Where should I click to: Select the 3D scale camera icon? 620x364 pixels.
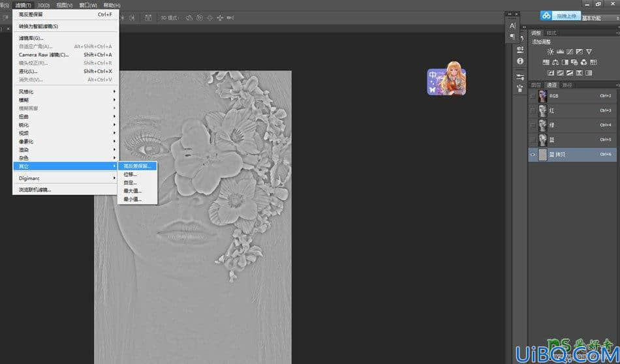230,18
